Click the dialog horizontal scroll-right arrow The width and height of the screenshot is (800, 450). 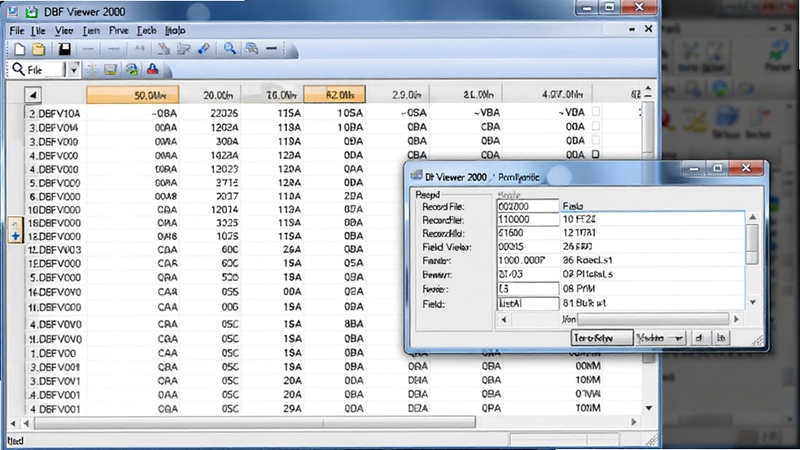pos(736,319)
